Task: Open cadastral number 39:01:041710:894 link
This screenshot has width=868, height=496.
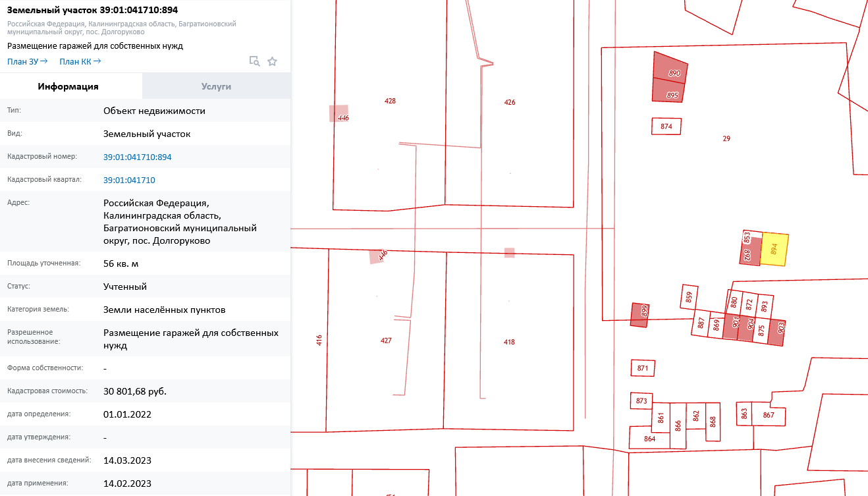Action: pyautogui.click(x=137, y=157)
